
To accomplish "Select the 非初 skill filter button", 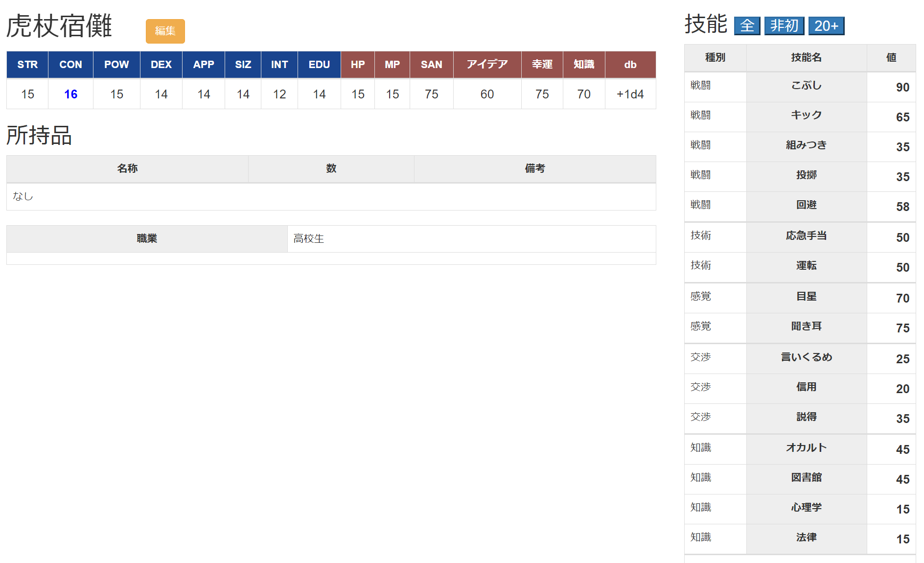I will (x=784, y=26).
